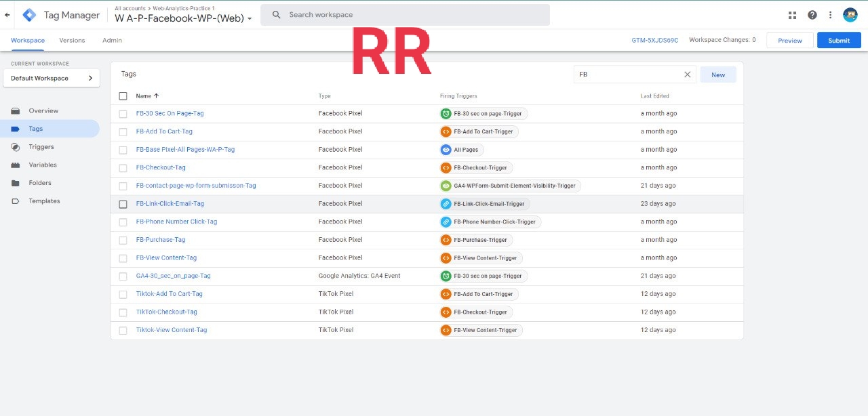This screenshot has height=416, width=868.
Task: Click the All Pages trigger eye icon
Action: pyautogui.click(x=446, y=150)
